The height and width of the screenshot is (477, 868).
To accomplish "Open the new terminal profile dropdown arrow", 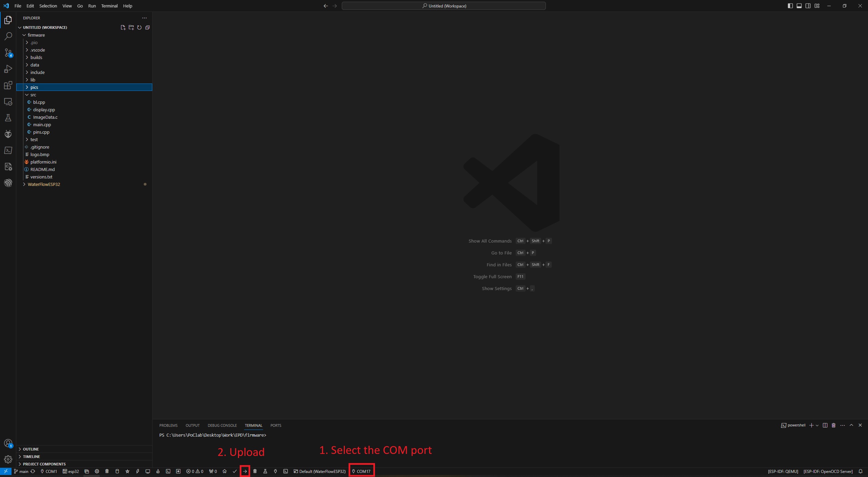I will pyautogui.click(x=817, y=425).
